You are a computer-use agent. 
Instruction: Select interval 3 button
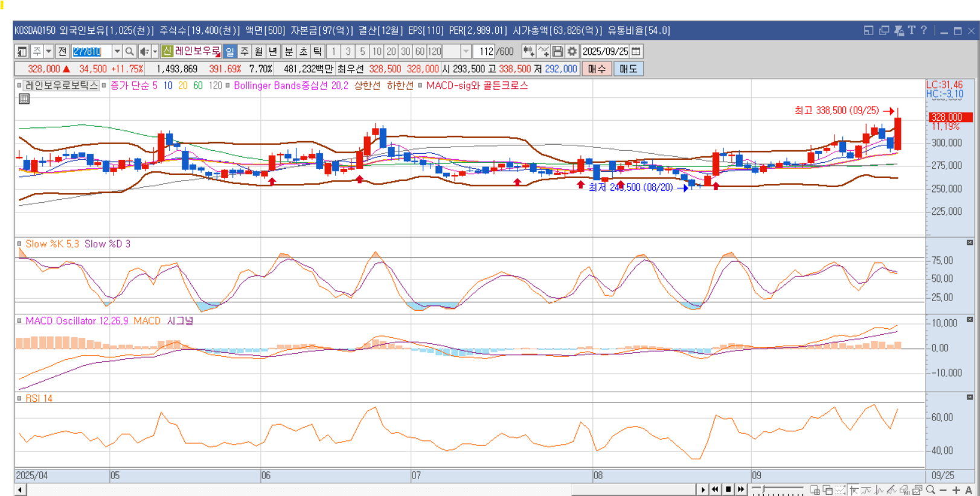tap(348, 51)
